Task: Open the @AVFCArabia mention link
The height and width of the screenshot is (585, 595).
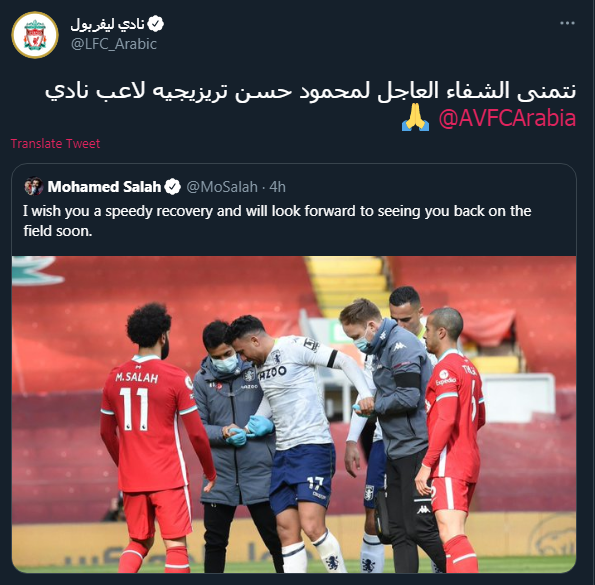Action: [507, 118]
